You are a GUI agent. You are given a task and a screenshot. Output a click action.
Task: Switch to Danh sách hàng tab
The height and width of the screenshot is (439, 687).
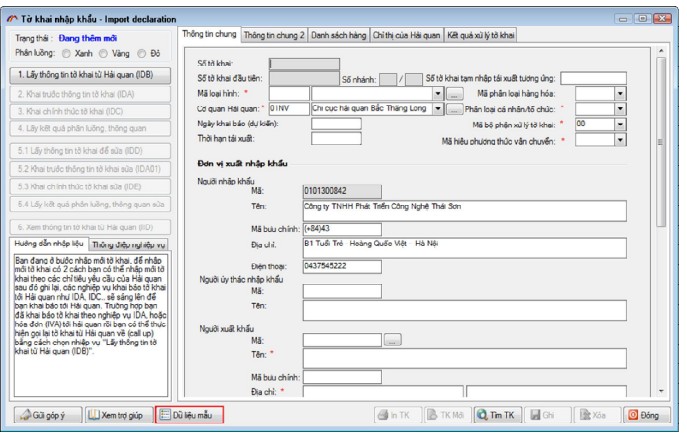point(339,34)
